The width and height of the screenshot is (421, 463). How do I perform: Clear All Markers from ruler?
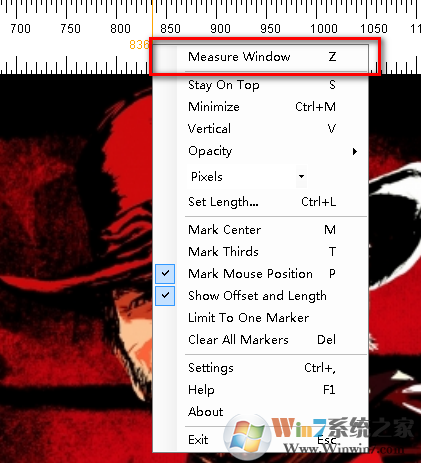(261, 340)
